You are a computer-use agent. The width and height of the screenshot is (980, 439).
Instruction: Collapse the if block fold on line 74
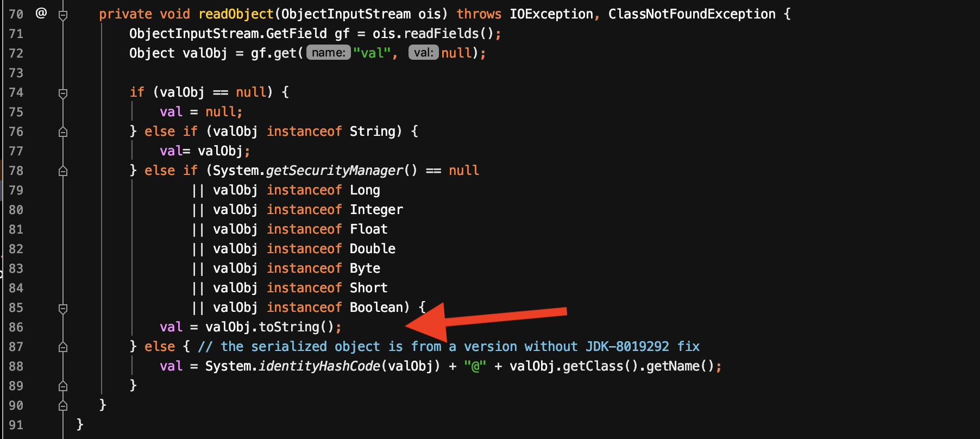click(x=63, y=93)
